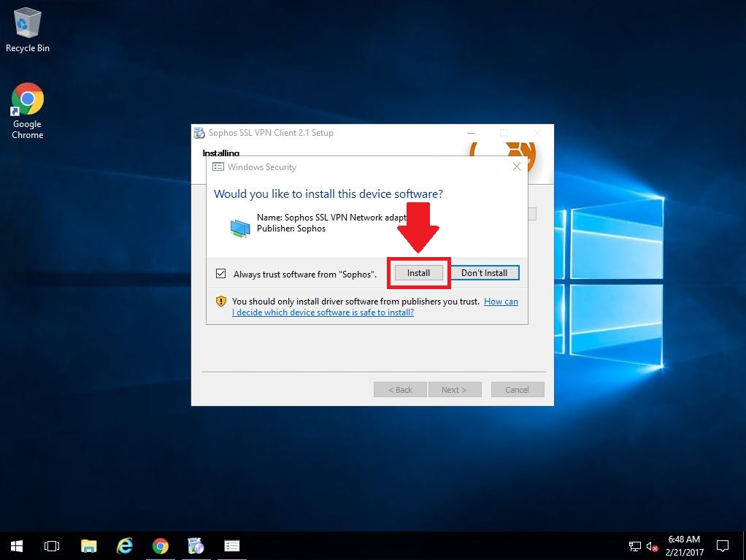The width and height of the screenshot is (746, 560).
Task: Click the Installing header text
Action: pos(220,153)
